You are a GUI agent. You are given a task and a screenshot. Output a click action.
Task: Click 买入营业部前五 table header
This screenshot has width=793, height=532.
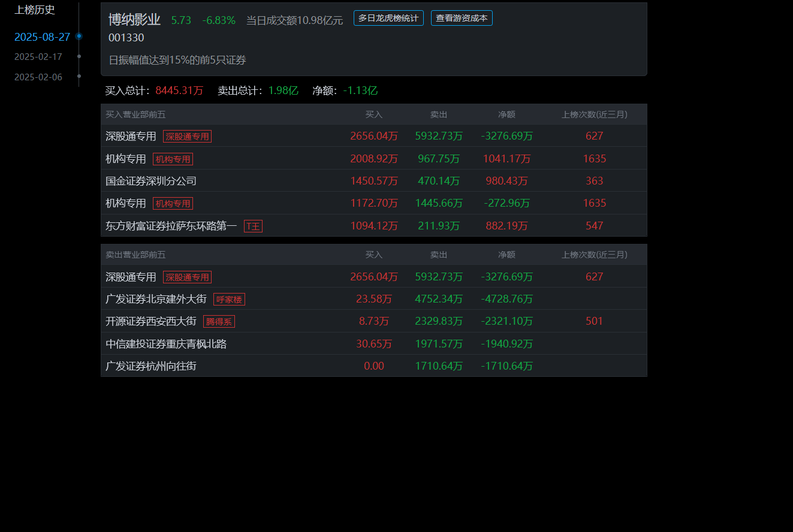click(135, 114)
